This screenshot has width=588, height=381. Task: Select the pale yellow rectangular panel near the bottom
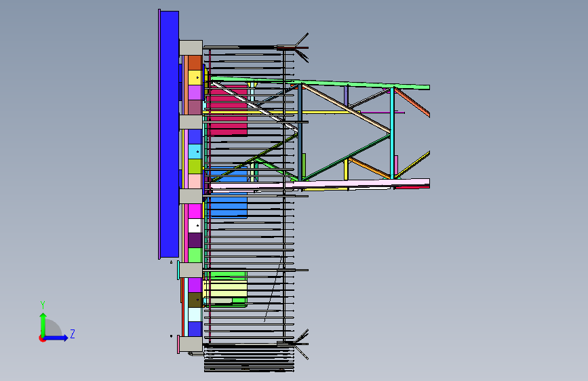[225, 289]
